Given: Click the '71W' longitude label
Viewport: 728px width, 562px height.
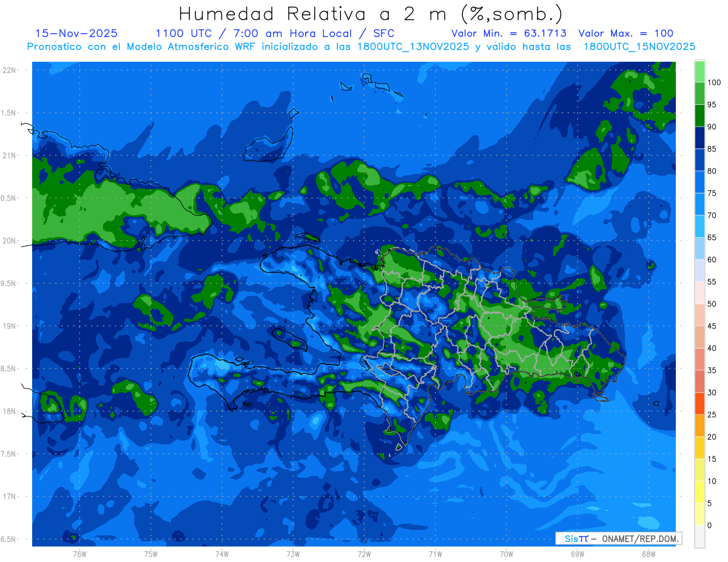Looking at the screenshot, I should pos(435,554).
